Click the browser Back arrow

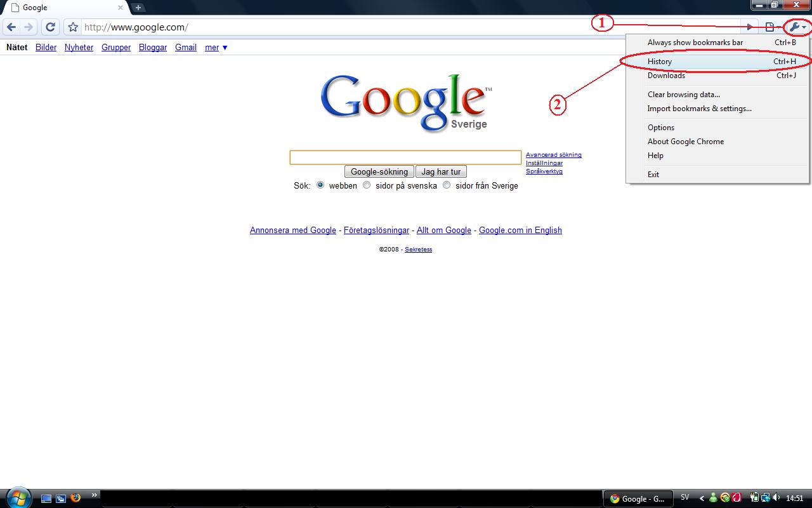point(11,27)
